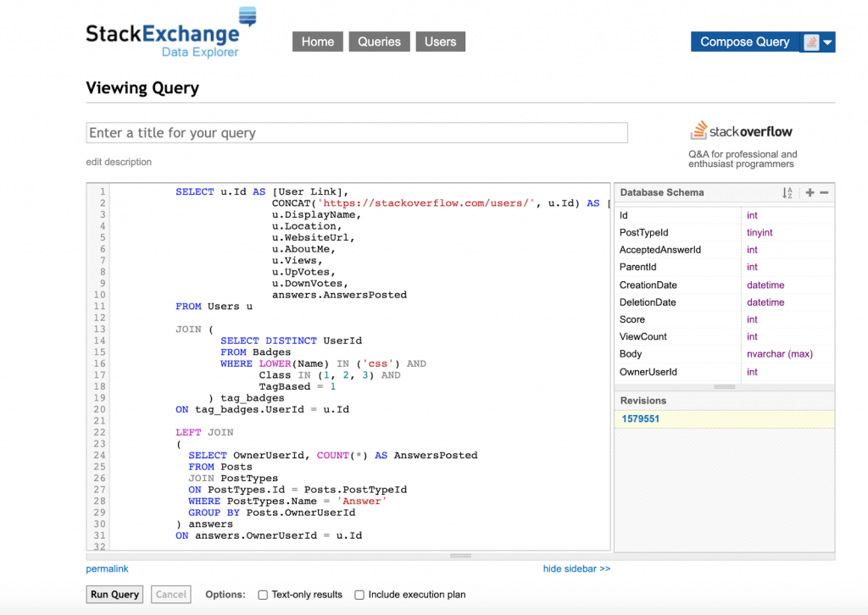
Task: Click the Stack Exchange Data Explorer logo
Action: [170, 36]
